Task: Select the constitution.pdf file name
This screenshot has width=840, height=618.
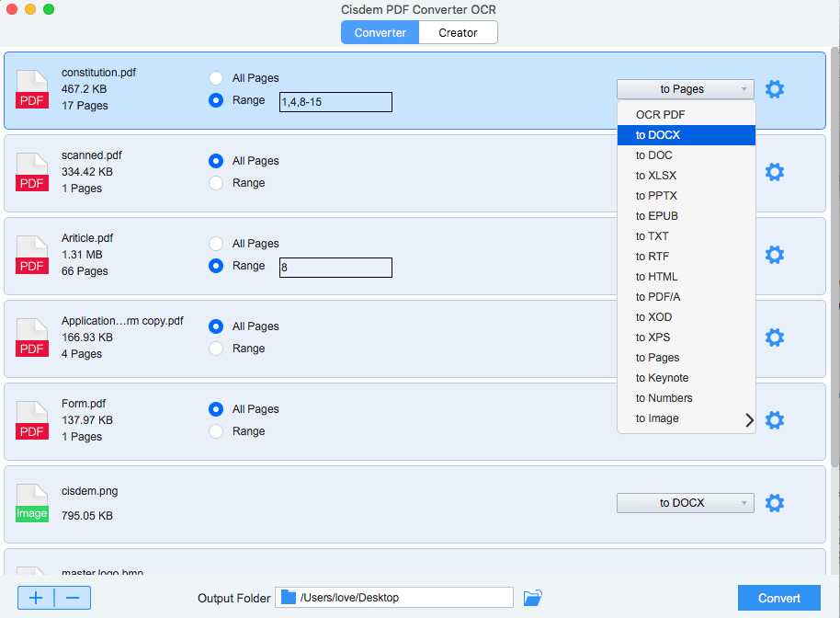Action: coord(98,73)
